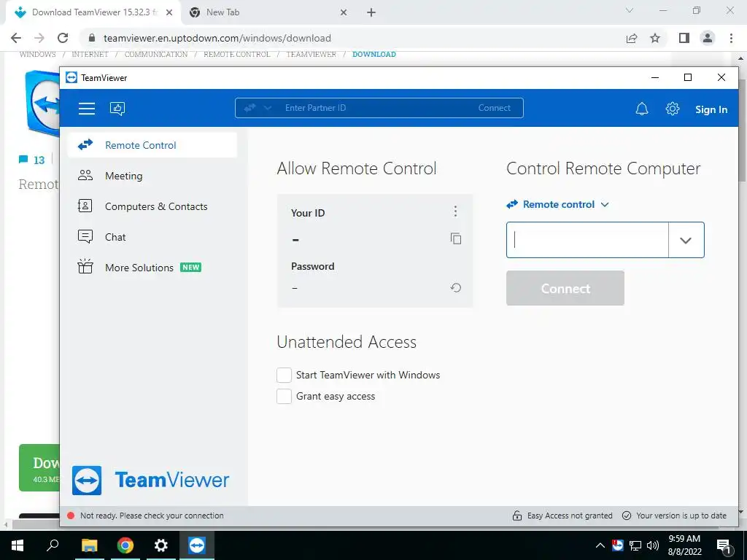Open taskbar search magnifier
Screen dimensions: 747x560
[x=53, y=545]
